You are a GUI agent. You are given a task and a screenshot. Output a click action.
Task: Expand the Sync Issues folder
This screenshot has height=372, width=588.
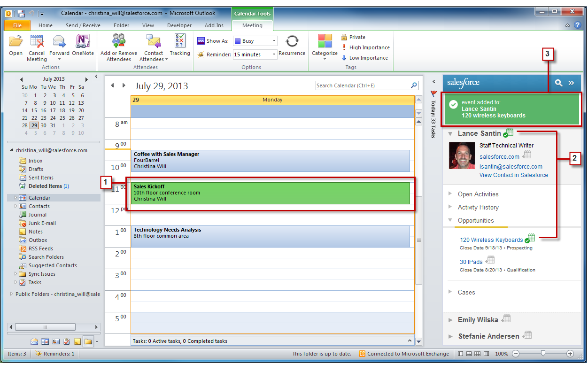[15, 274]
